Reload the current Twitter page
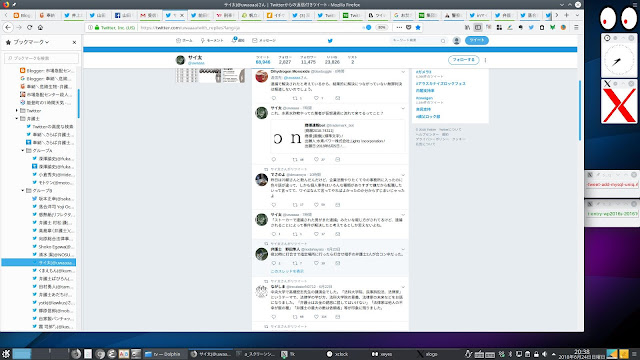This screenshot has height=360, width=640. click(x=29, y=27)
